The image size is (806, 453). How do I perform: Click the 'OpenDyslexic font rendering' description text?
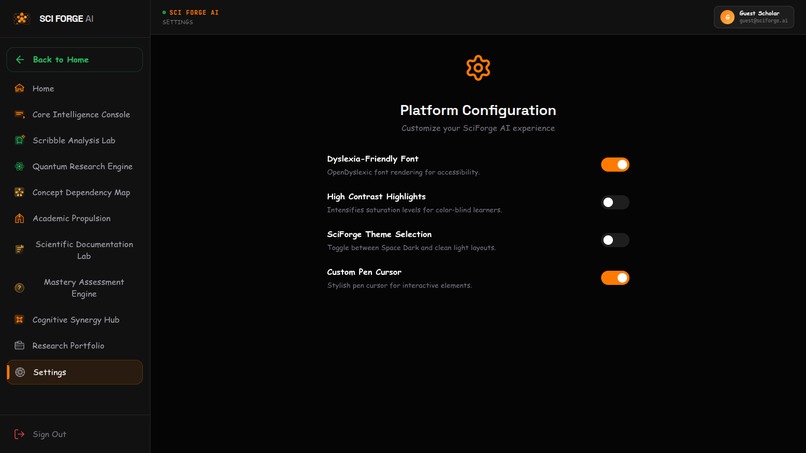404,172
